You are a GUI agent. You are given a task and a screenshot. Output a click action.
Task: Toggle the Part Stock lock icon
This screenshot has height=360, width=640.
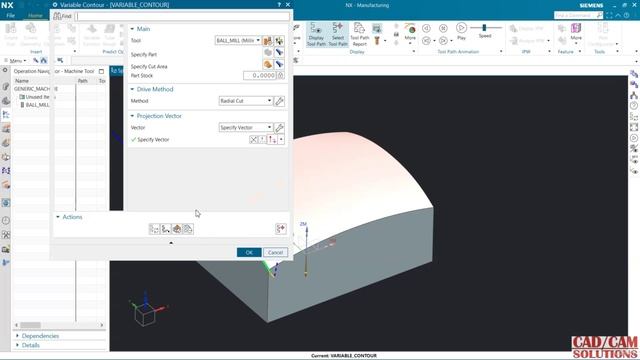tap(281, 76)
